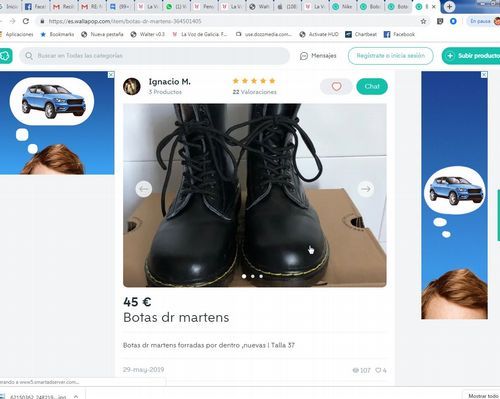Click the dark extension icon beside the star
500x399 pixels.
[x=440, y=21]
